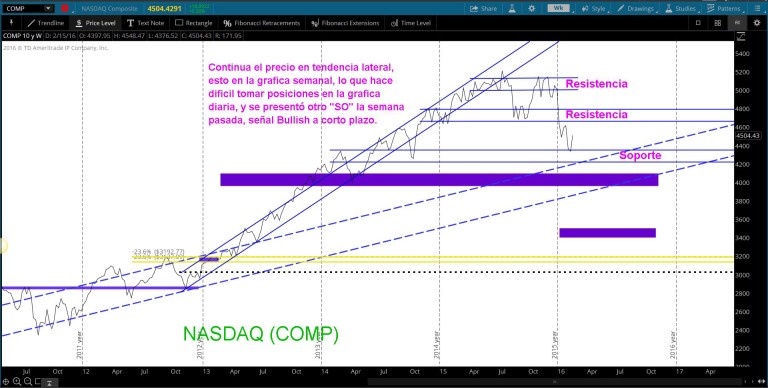Select the Price Level drawing tool

click(x=95, y=23)
